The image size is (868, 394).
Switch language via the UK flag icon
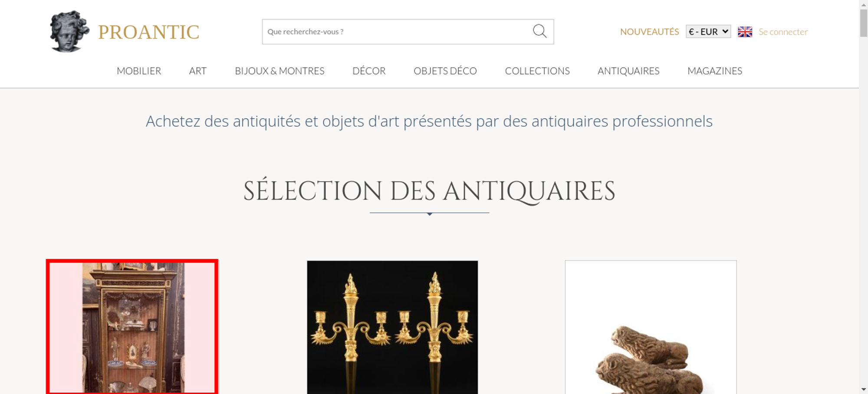point(745,32)
